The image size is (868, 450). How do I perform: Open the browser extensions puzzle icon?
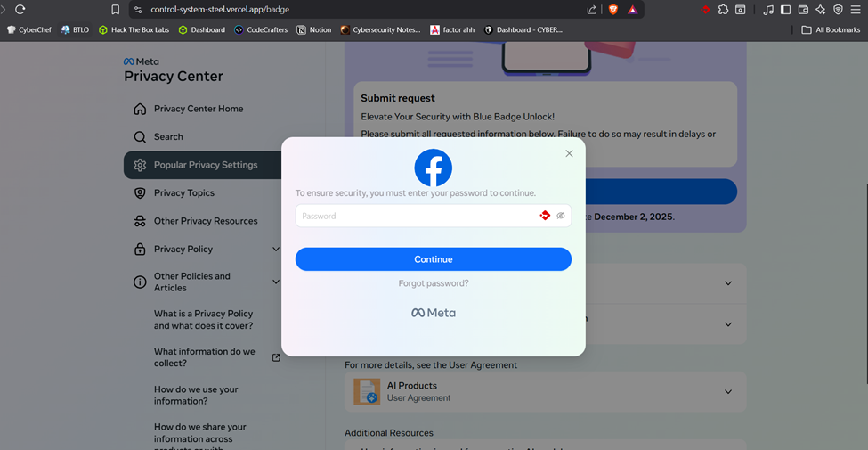[x=723, y=10]
